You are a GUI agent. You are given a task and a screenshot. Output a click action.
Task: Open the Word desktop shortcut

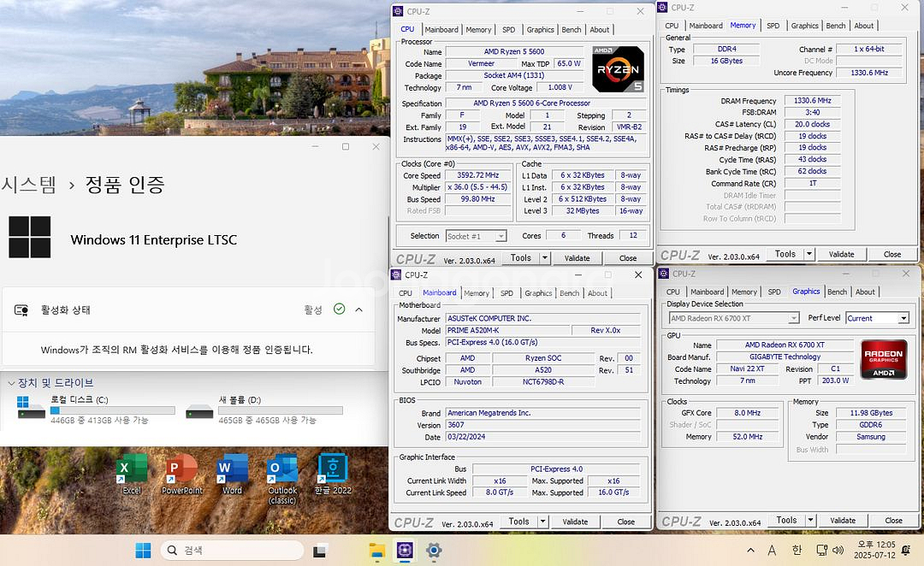232,475
